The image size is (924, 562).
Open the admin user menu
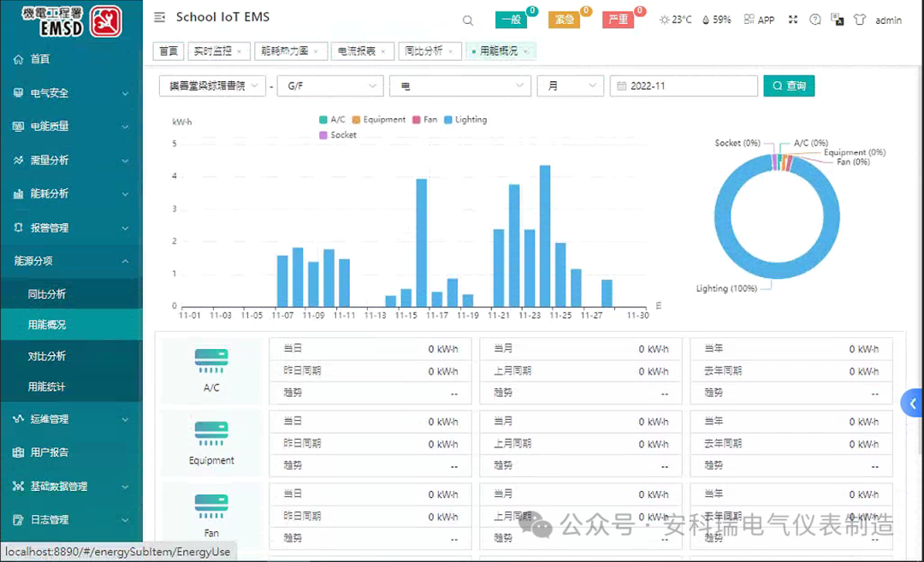click(x=888, y=21)
